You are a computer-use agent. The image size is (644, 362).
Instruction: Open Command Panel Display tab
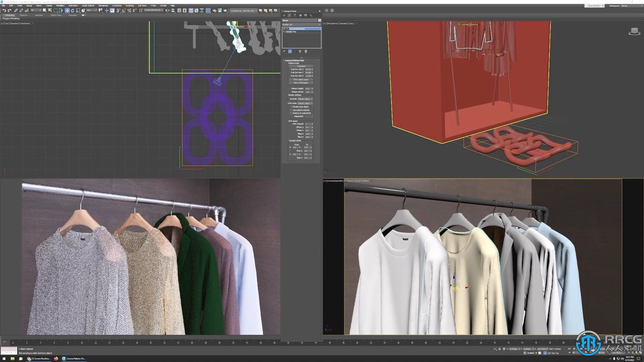(x=306, y=15)
